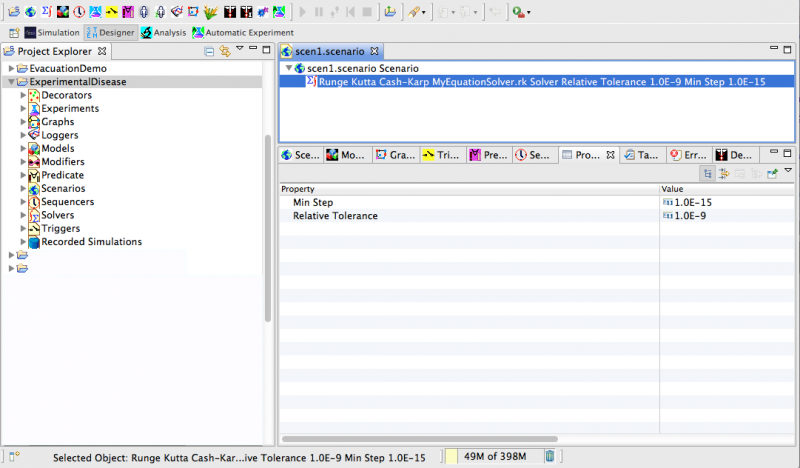
Task: Switch to Automatic Experiment perspective
Action: pyautogui.click(x=243, y=33)
